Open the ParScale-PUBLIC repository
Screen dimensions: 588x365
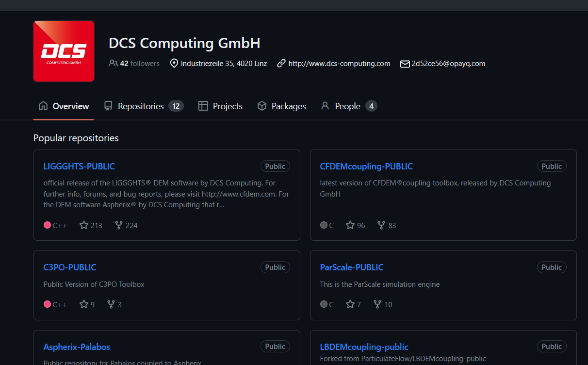[x=352, y=267]
